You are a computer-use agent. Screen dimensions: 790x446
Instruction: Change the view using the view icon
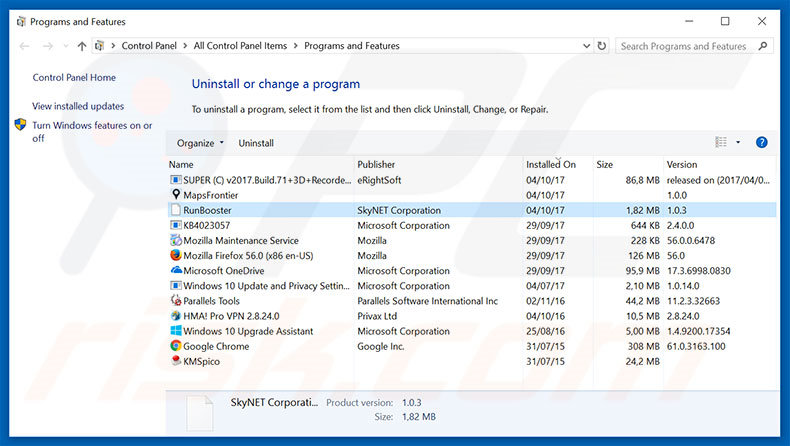721,143
